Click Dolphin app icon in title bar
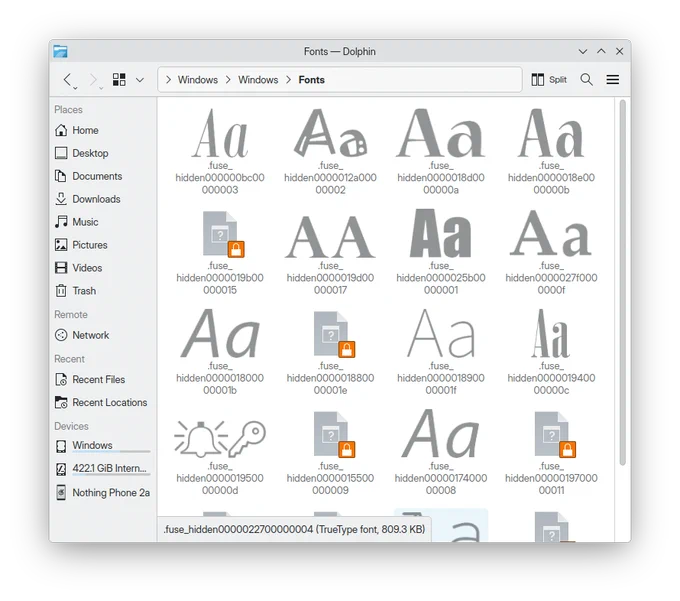The width and height of the screenshot is (680, 601). (60, 52)
